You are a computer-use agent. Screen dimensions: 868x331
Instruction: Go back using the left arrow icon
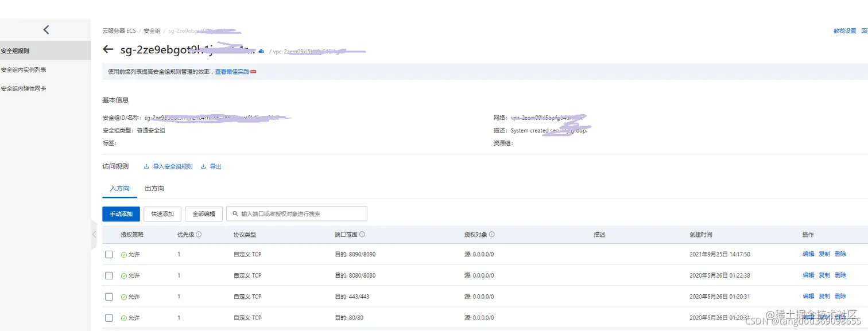pyautogui.click(x=107, y=49)
